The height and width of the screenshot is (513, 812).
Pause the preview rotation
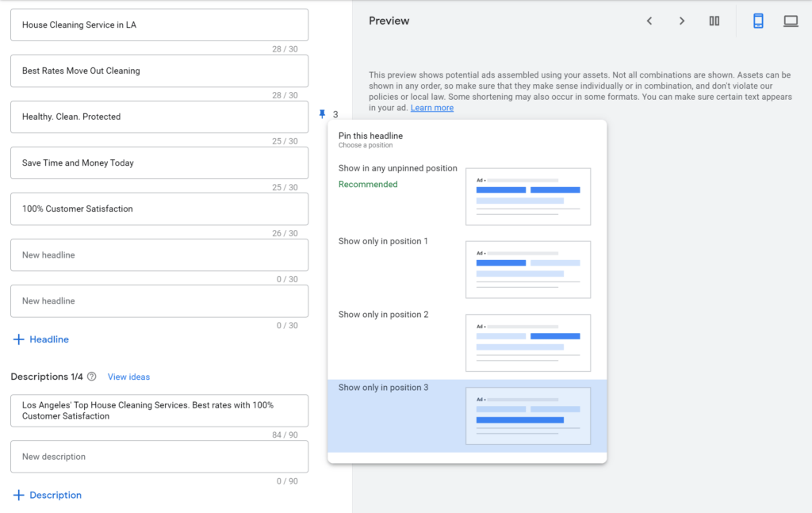coord(714,21)
